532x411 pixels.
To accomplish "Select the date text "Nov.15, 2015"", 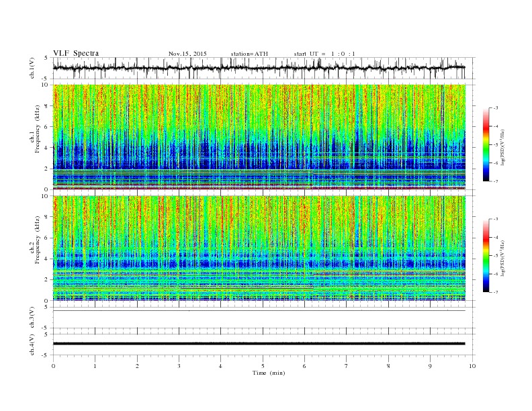I will tap(187, 54).
